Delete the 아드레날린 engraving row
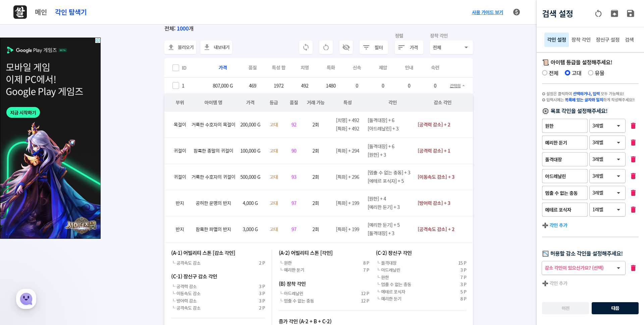Screen dimensions: 644x325 (633, 176)
